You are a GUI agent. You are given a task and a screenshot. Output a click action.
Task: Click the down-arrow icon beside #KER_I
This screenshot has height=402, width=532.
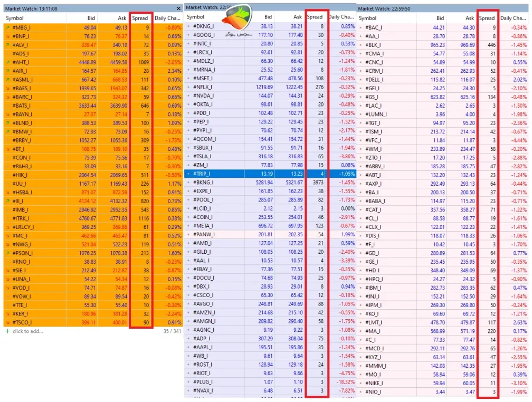pyautogui.click(x=7, y=314)
